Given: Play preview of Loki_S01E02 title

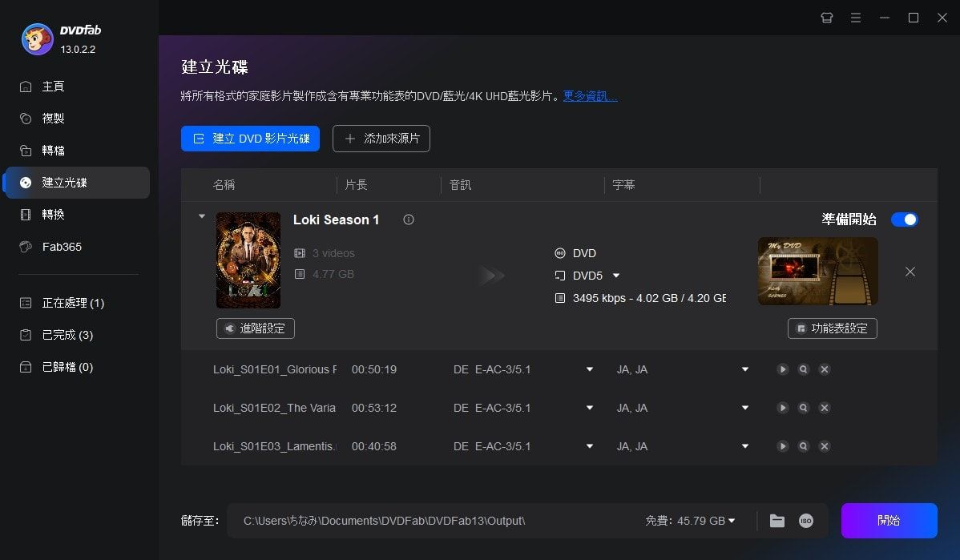Looking at the screenshot, I should tap(782, 408).
